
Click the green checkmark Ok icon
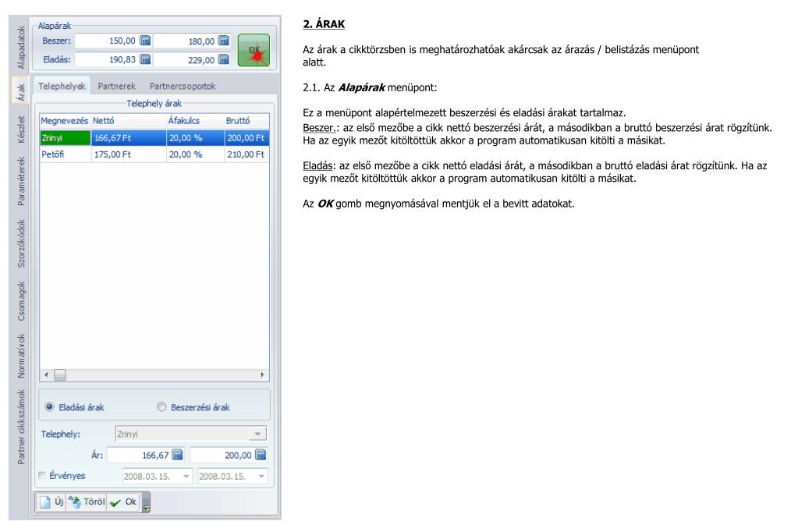115,503
